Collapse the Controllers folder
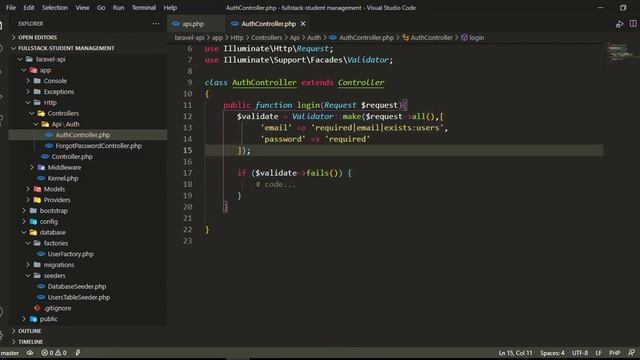Viewport: 640px width, 360px height. point(63,113)
